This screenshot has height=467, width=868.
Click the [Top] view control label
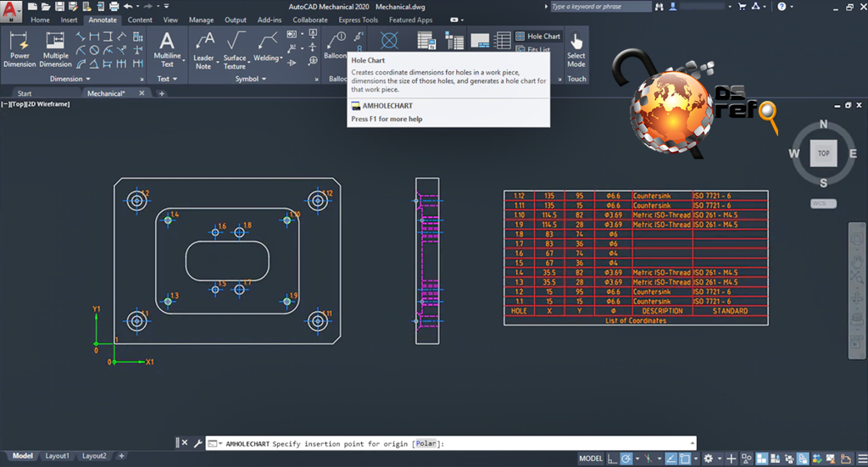[18, 104]
